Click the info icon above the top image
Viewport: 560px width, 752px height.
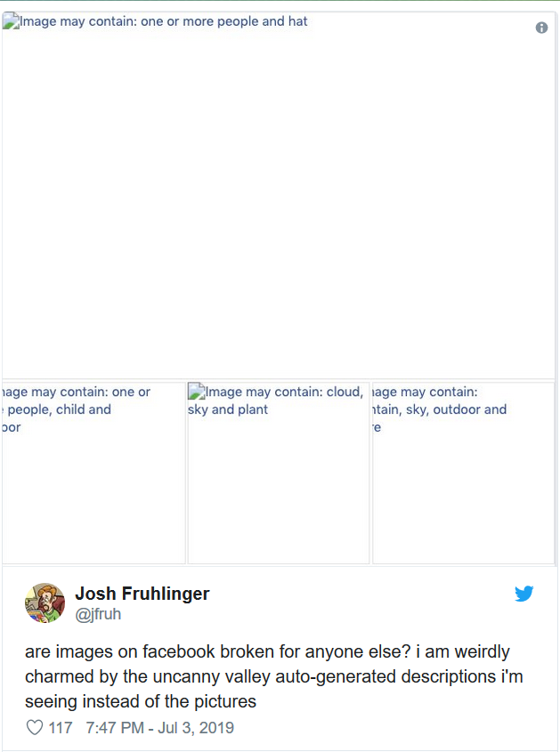[x=541, y=28]
